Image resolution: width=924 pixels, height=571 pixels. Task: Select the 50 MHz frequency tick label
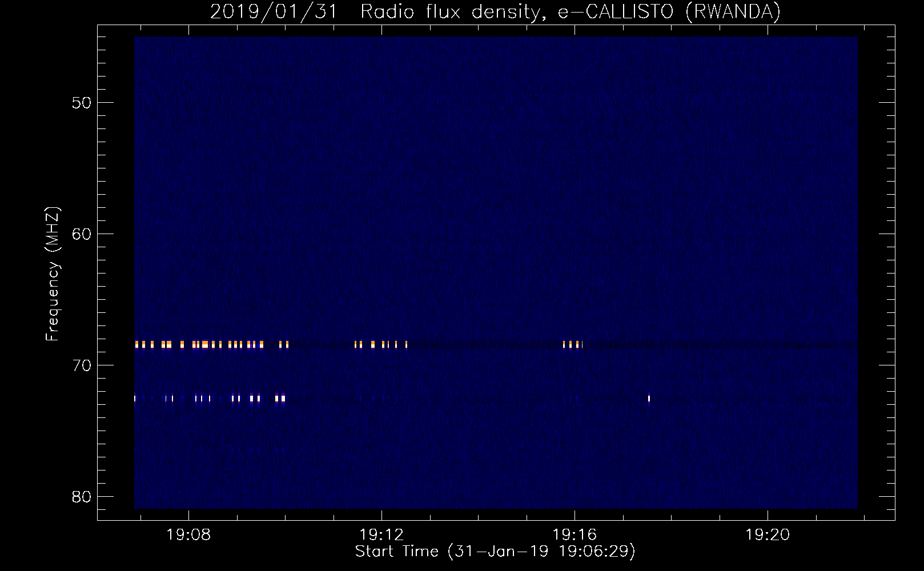pyautogui.click(x=81, y=103)
